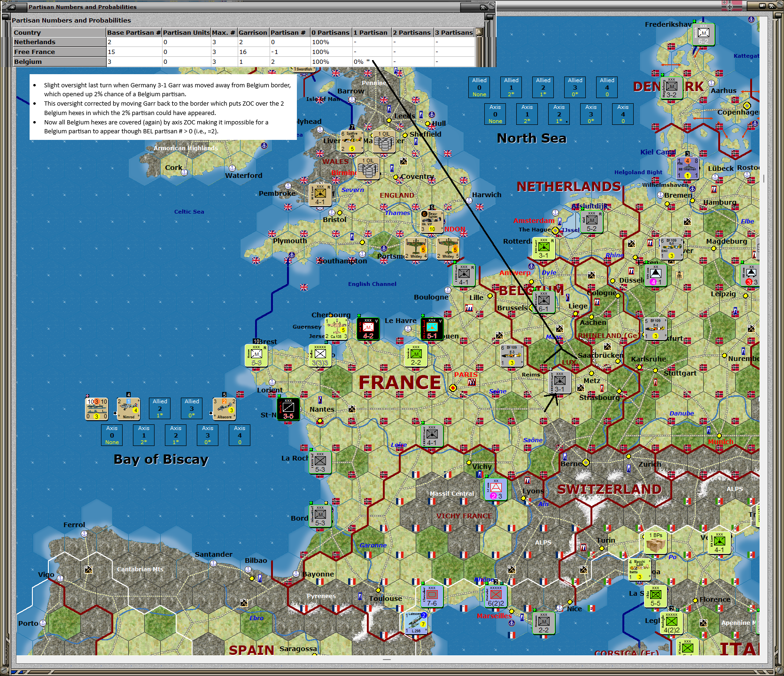Select the black 5-1 unit at Le Havre
The image size is (784, 676).
click(x=432, y=329)
